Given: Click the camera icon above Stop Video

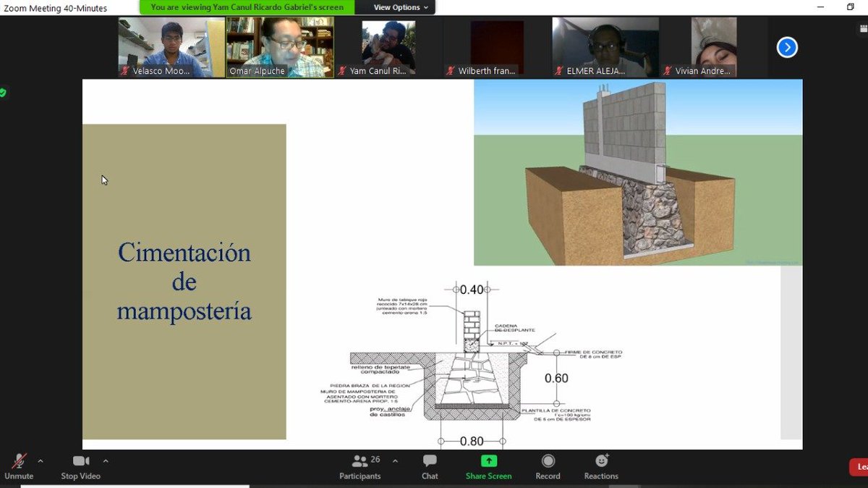Looking at the screenshot, I should [x=80, y=460].
